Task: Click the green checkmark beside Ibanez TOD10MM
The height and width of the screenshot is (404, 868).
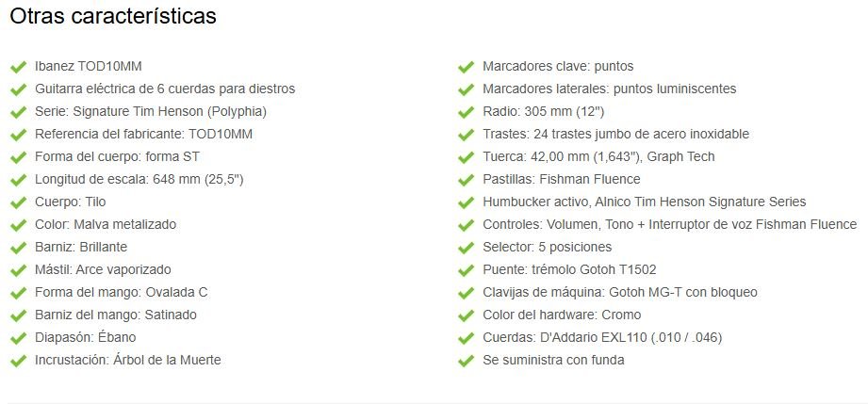Action: (18, 67)
